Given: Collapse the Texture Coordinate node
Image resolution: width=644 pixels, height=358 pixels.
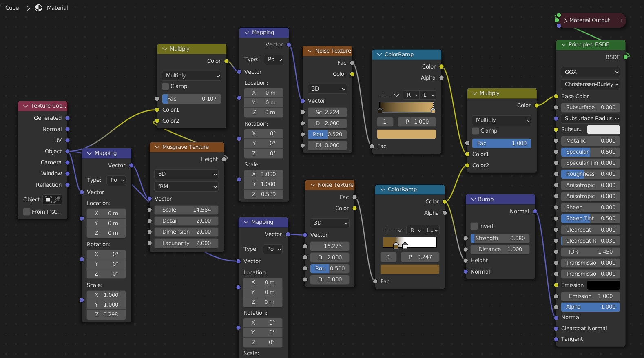Looking at the screenshot, I should click(x=26, y=106).
